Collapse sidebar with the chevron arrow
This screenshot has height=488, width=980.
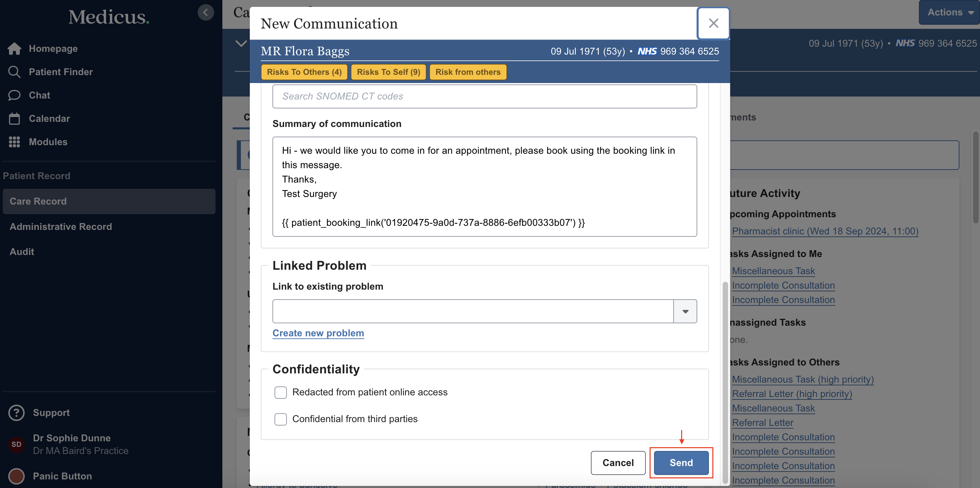click(x=206, y=13)
